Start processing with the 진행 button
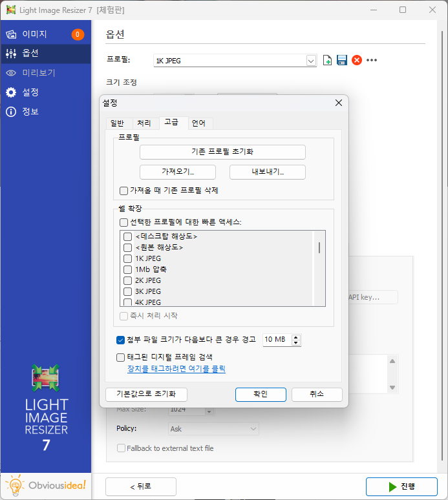The width and height of the screenshot is (448, 500). [x=401, y=486]
